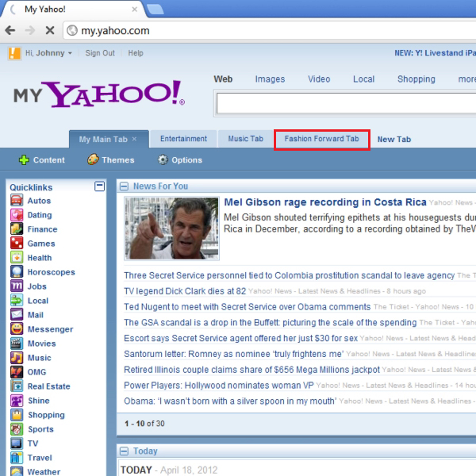Switch to the Entertainment tab
This screenshot has height=476, width=476.
(x=183, y=139)
